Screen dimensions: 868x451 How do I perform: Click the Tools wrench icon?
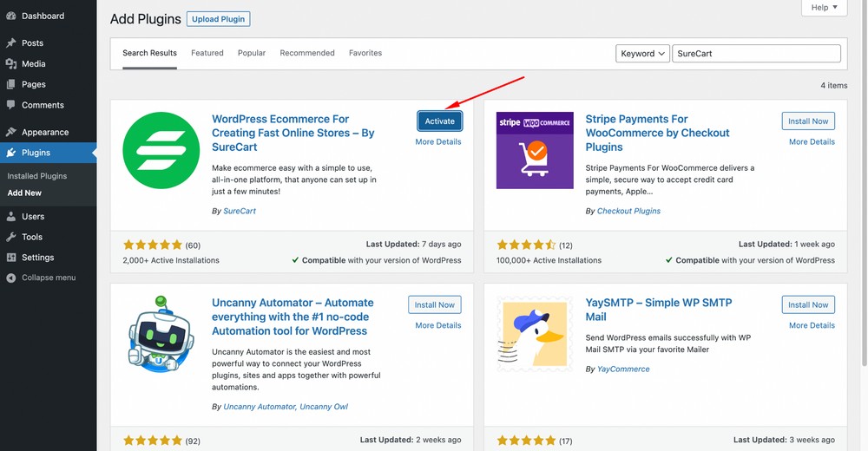(10, 237)
